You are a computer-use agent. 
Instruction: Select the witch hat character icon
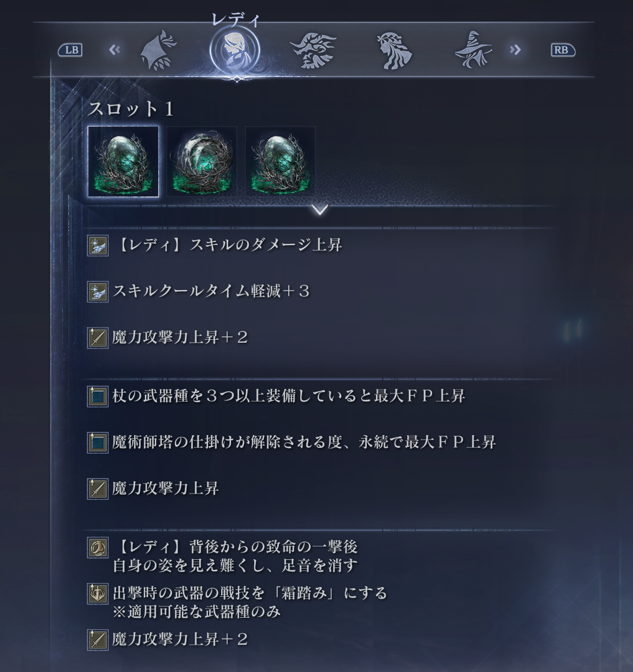click(x=473, y=50)
